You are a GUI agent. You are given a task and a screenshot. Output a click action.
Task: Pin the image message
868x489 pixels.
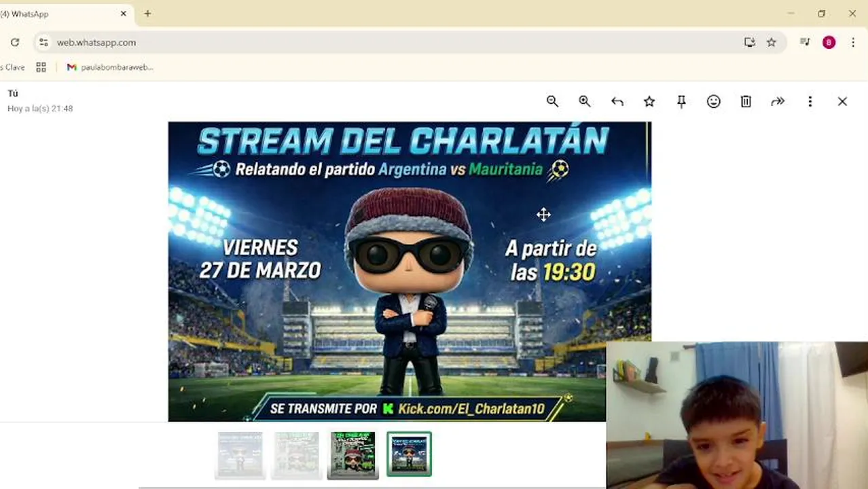(681, 101)
